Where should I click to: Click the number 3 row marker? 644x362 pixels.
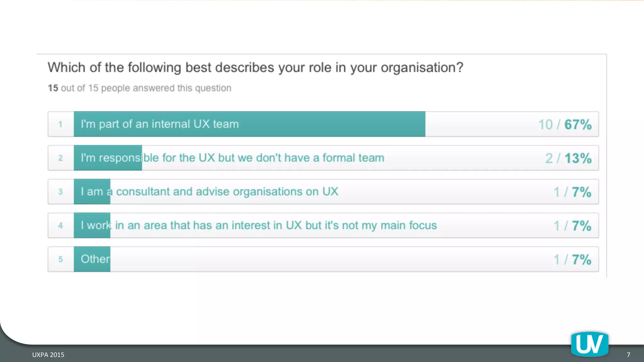click(60, 192)
